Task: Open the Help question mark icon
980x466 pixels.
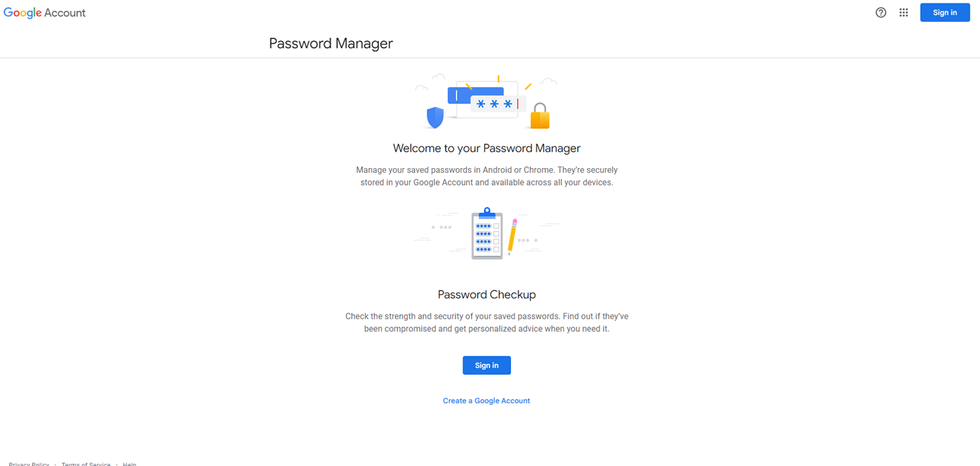Action: pyautogui.click(x=881, y=12)
